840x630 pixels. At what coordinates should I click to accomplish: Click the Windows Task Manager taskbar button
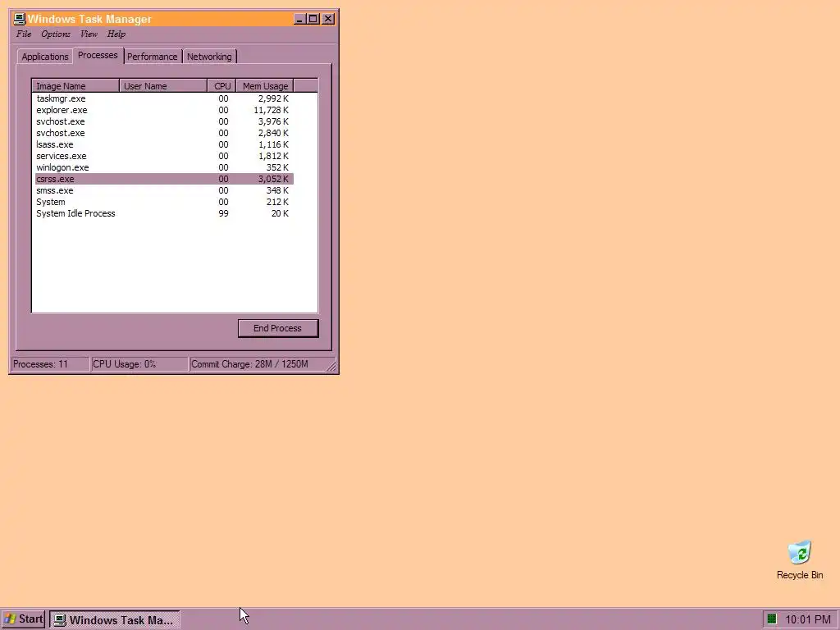115,620
